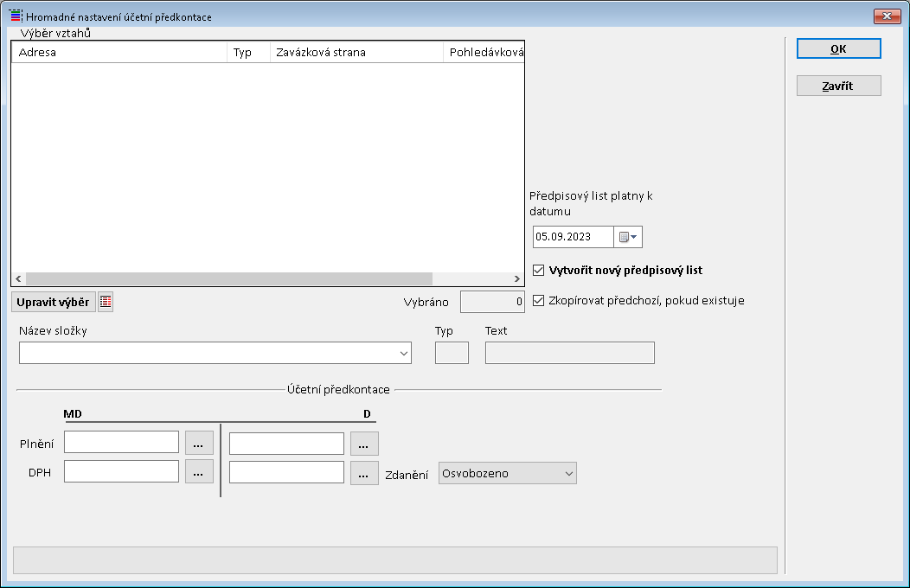Image resolution: width=910 pixels, height=588 pixels.
Task: Open the Zdanění dropdown showing Osvobozeno
Action: point(568,473)
